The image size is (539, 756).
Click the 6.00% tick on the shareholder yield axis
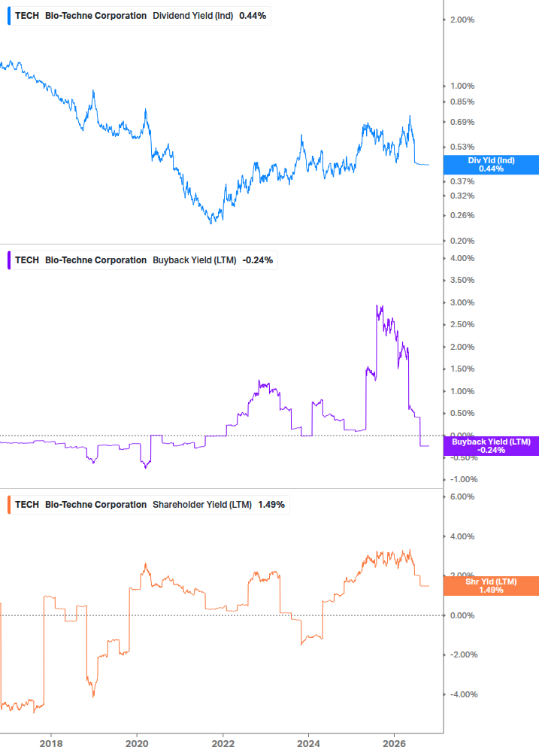462,496
